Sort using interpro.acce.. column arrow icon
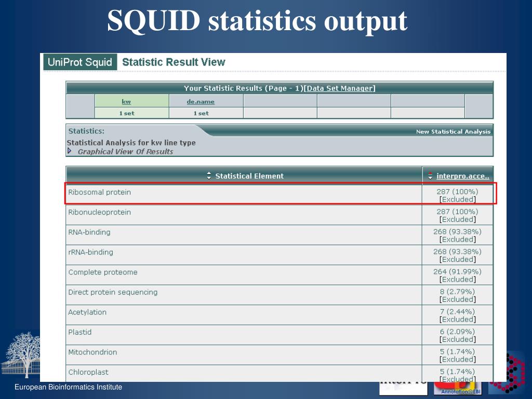The image size is (532, 399). (x=430, y=176)
